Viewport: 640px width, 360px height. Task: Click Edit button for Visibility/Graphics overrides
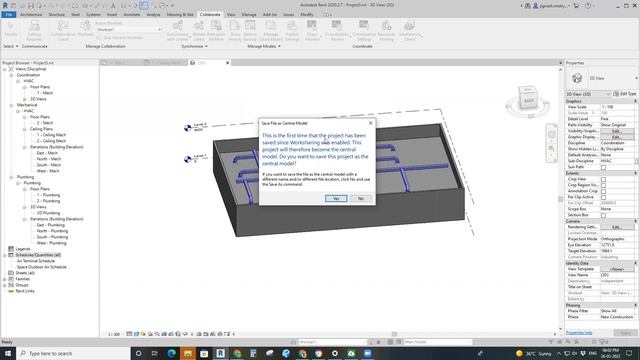tap(617, 131)
